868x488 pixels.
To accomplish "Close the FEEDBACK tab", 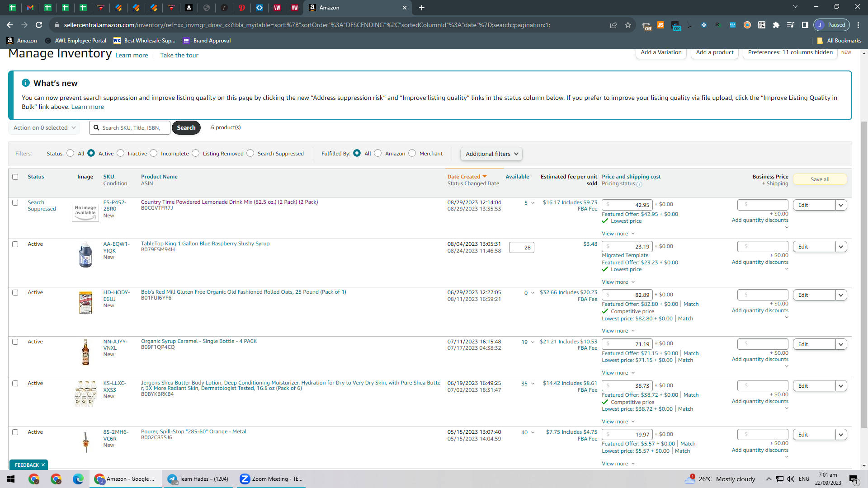I will 43,465.
